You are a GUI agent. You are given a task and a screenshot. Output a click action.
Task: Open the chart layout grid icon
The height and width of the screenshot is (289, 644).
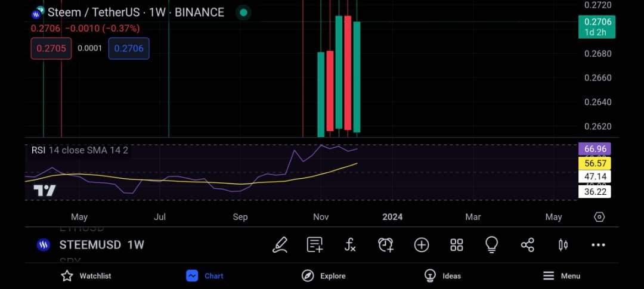coord(457,245)
